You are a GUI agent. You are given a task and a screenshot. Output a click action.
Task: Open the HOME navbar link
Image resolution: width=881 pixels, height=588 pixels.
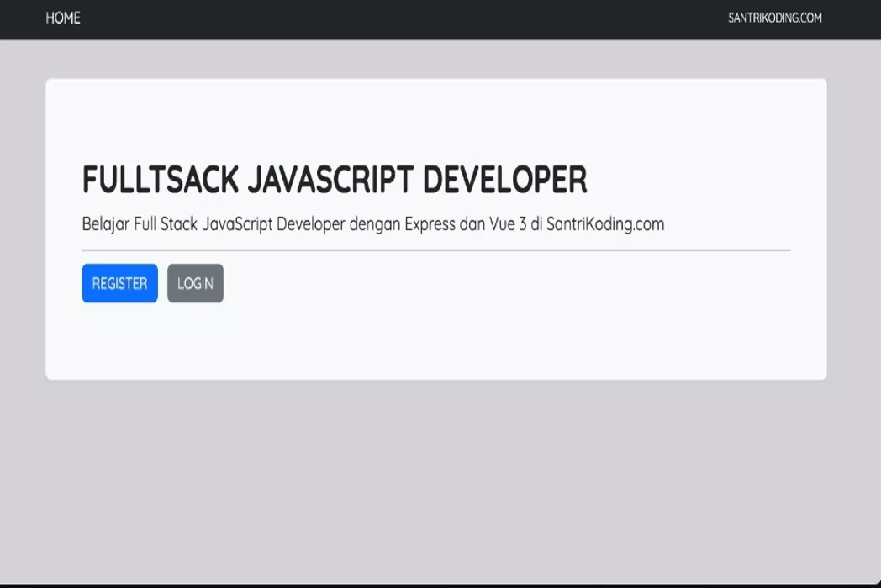[63, 18]
